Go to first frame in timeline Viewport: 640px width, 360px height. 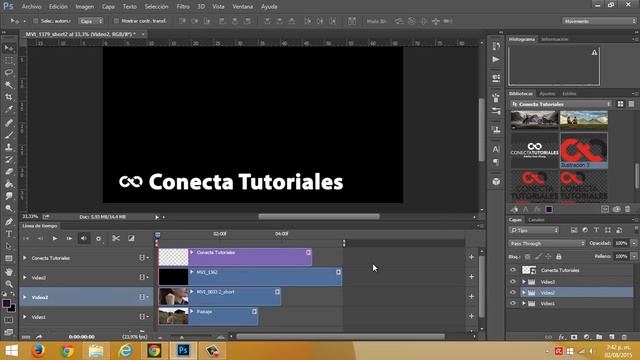pyautogui.click(x=26, y=238)
